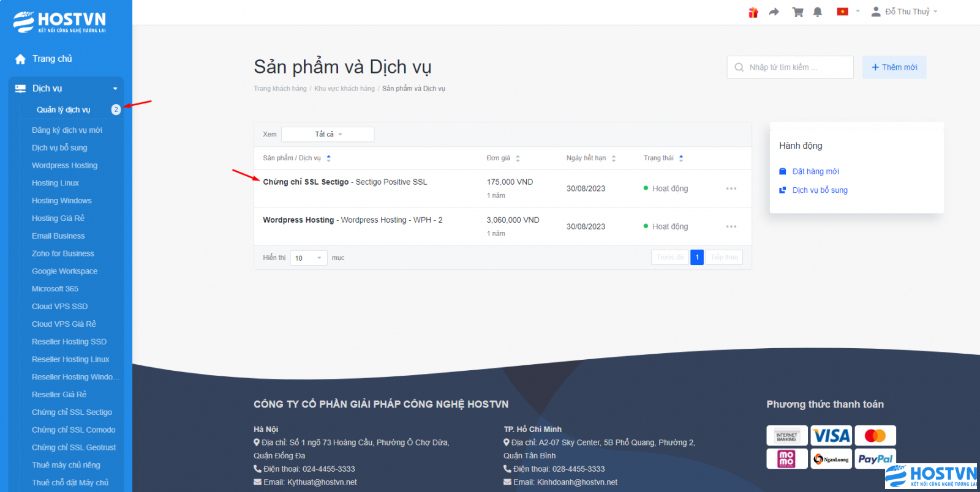The width and height of the screenshot is (980, 492).
Task: Click the share arrow icon in the header
Action: (774, 12)
